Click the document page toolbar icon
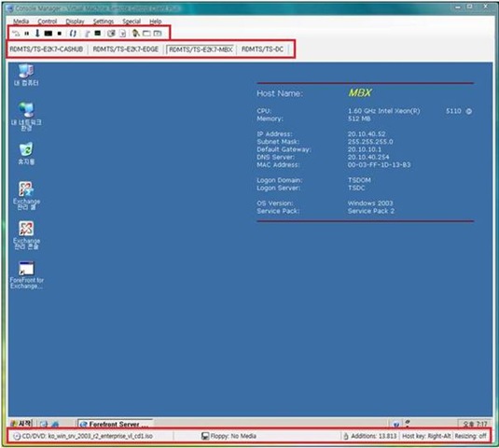 click(123, 33)
